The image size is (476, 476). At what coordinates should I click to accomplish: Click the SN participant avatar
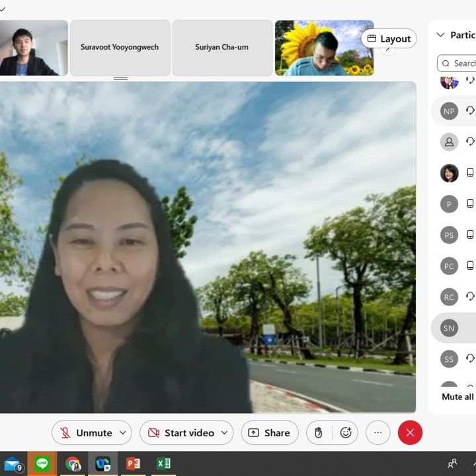[x=449, y=328]
